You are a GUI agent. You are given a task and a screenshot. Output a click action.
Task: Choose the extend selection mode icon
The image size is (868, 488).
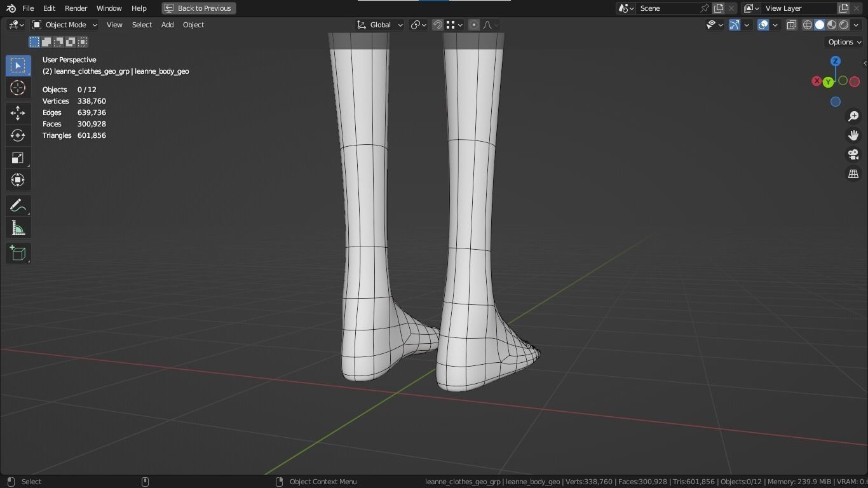(x=46, y=42)
